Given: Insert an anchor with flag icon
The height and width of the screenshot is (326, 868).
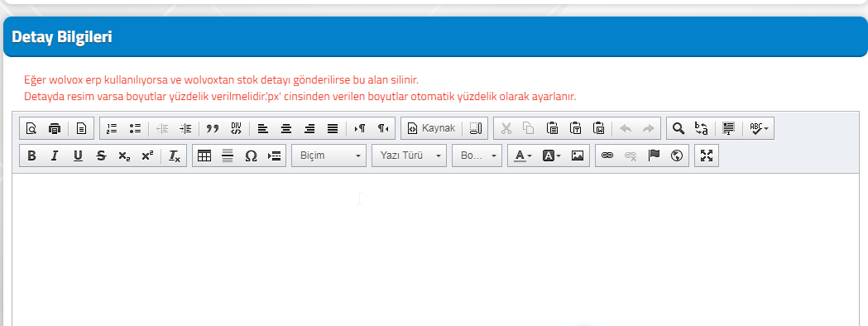Looking at the screenshot, I should 654,156.
